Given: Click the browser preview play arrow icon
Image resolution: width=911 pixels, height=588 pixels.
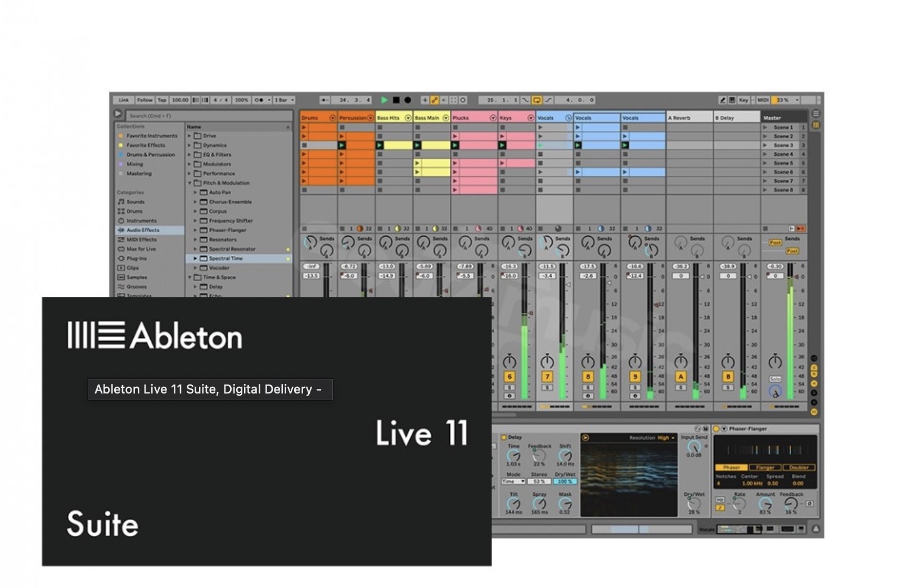Looking at the screenshot, I should (x=119, y=114).
